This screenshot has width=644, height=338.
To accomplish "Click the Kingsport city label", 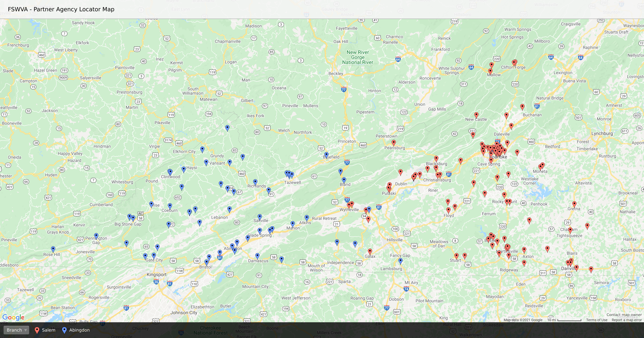I will [157, 275].
